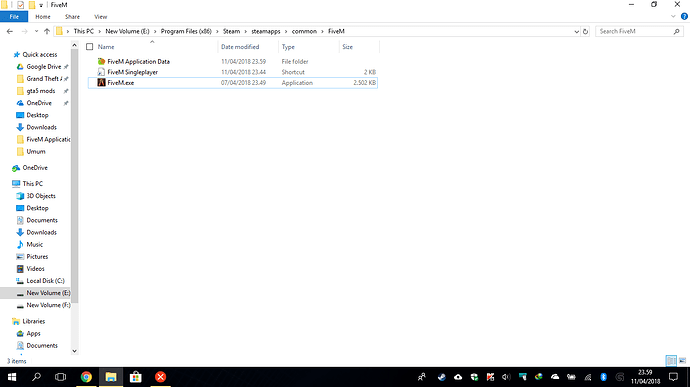This screenshot has width=690, height=387.
Task: Jump to common breadcrumb segment
Action: [304, 31]
